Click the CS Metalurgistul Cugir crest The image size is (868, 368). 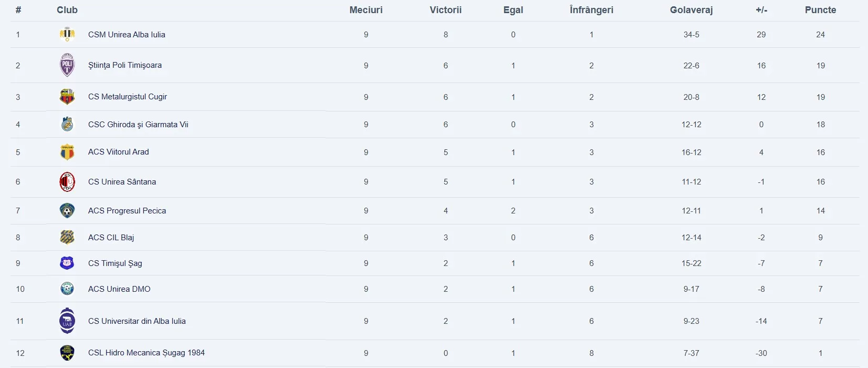tap(67, 97)
